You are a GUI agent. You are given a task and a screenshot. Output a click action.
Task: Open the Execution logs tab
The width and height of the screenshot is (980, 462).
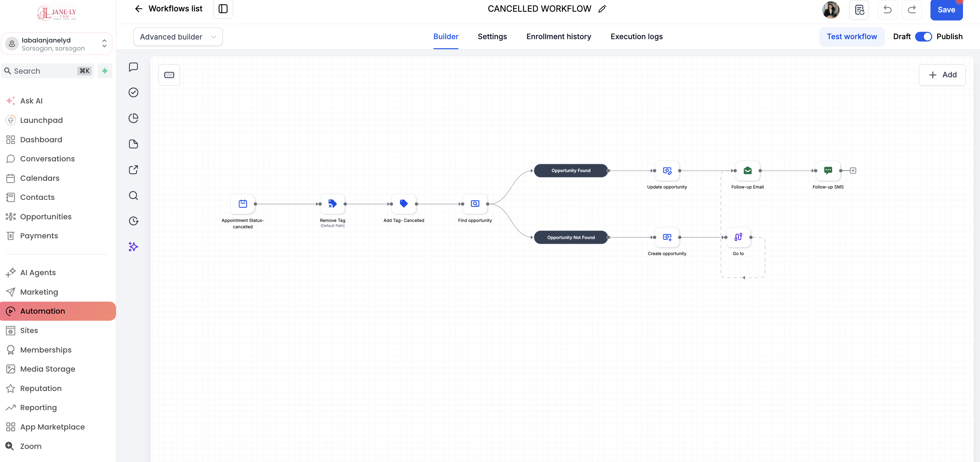pyautogui.click(x=636, y=36)
